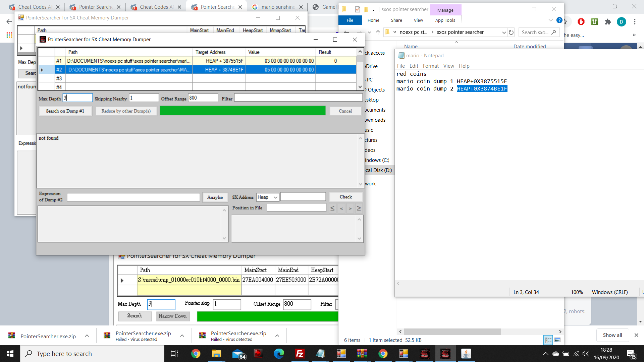This screenshot has width=644, height=362.
Task: Open notification center icon
Action: pyautogui.click(x=632, y=354)
